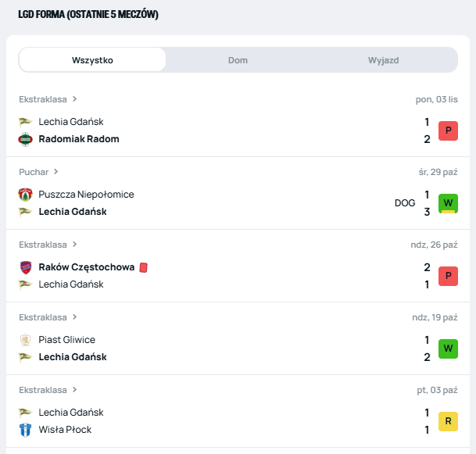Click the red card icon beside Raków
This screenshot has height=454, width=476.
[x=143, y=267]
